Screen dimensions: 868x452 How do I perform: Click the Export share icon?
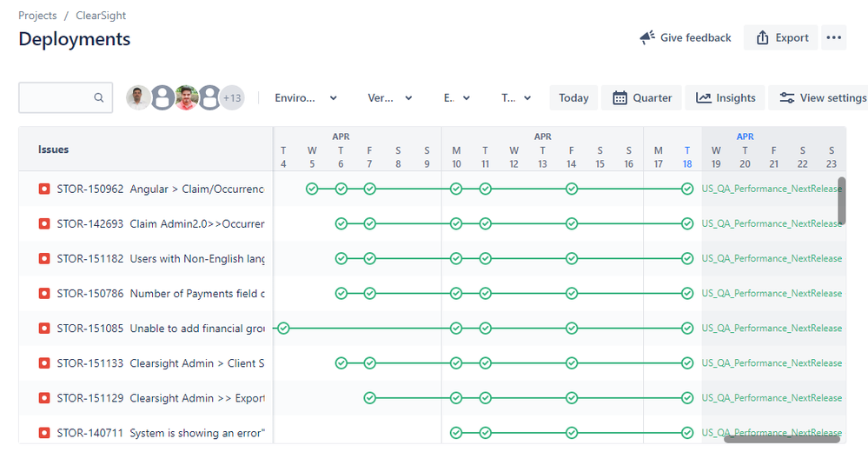[762, 37]
